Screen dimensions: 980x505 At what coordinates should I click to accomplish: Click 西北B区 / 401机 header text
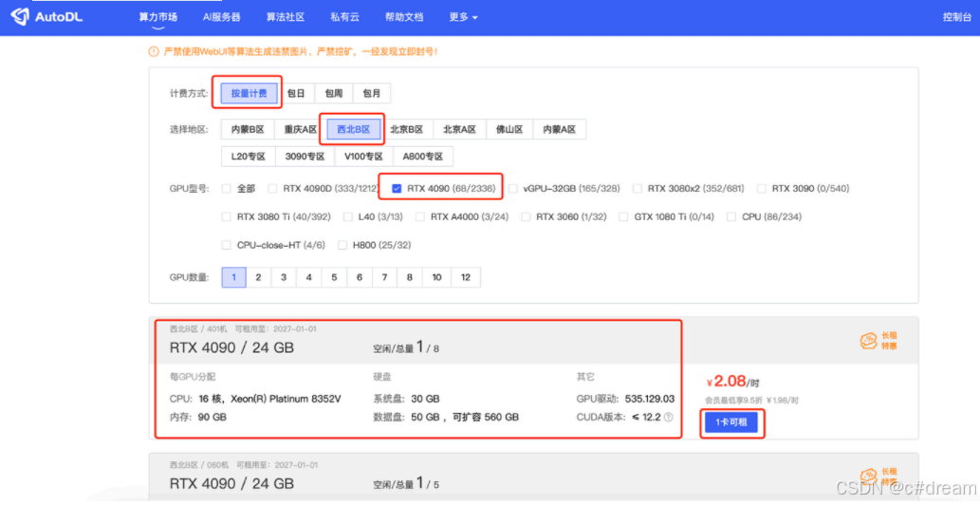pos(198,328)
